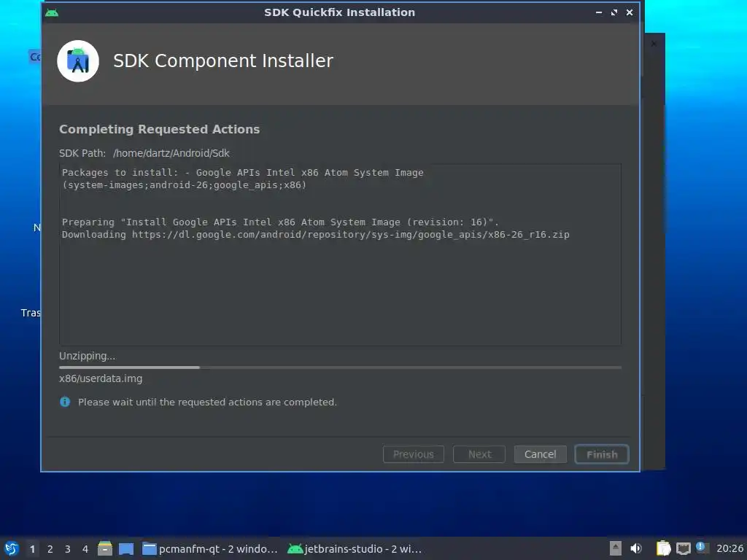Click the disabled Previous button

point(414,454)
